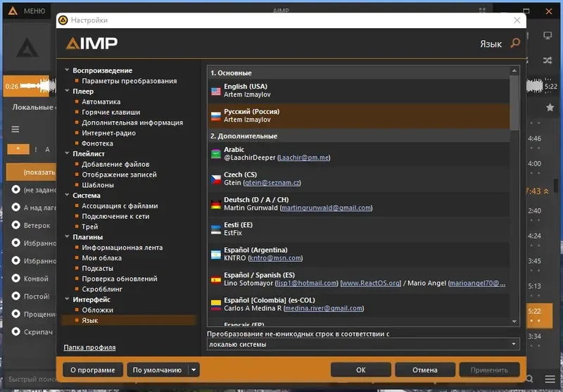The width and height of the screenshot is (563, 392).
Task: Click the www.ReactOS.org link
Action: (x=371, y=283)
